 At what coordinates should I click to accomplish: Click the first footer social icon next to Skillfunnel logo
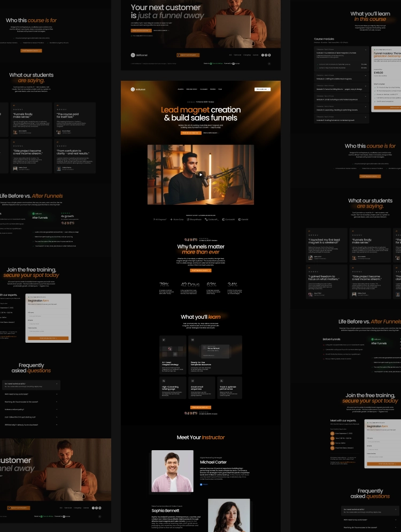click(263, 55)
